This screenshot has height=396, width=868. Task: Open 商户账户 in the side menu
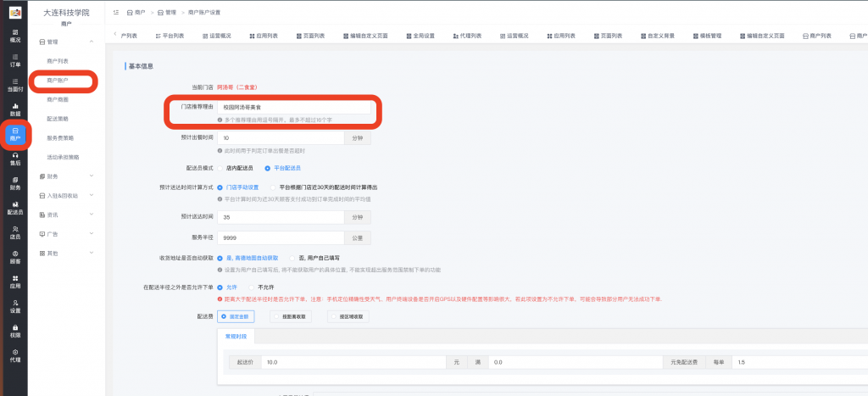[58, 81]
